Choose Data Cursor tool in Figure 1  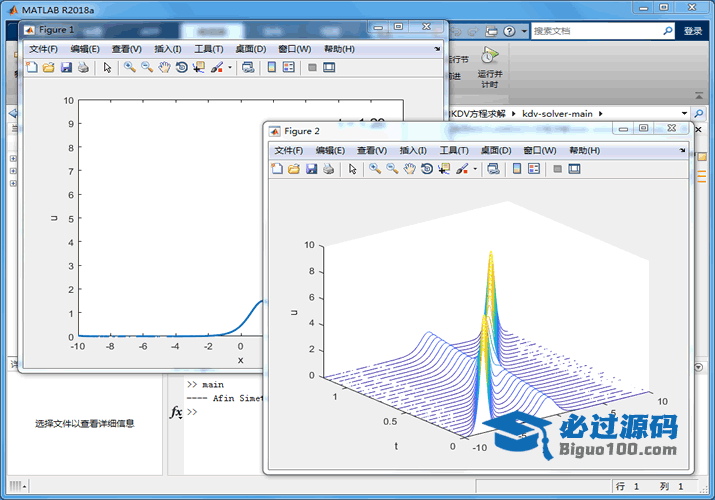coord(198,68)
